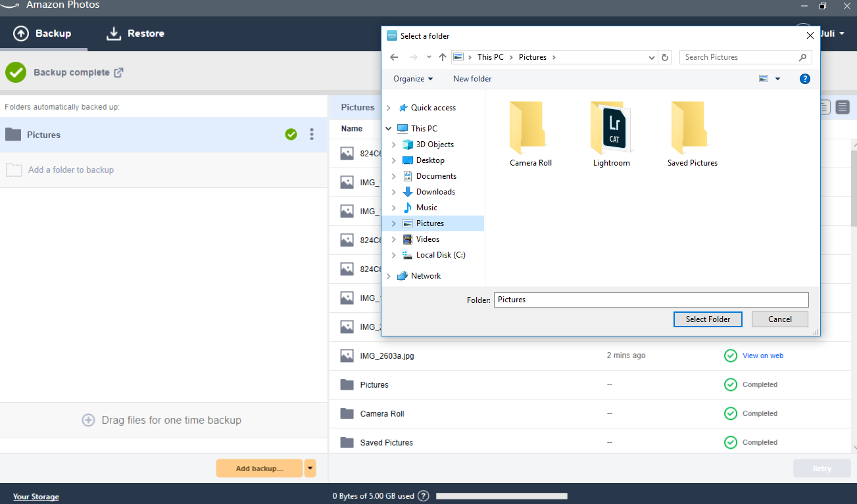Open three-dot menu for Pictures folder
The width and height of the screenshot is (857, 504).
pyautogui.click(x=312, y=135)
